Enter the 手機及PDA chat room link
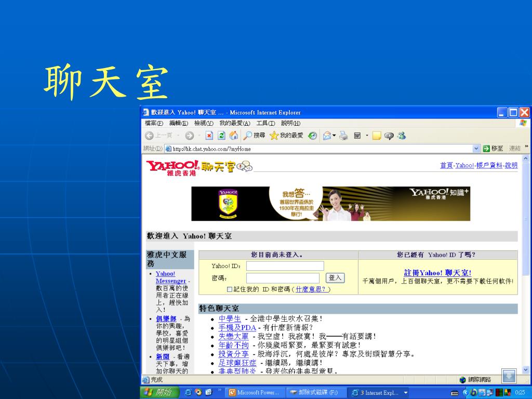This screenshot has height=399, width=532. tap(237, 328)
